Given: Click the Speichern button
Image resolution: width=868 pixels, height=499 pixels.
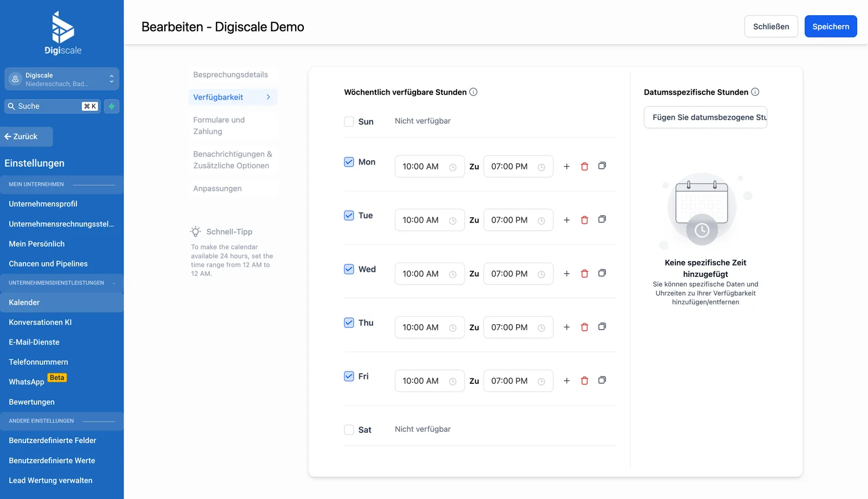Looking at the screenshot, I should tap(831, 27).
